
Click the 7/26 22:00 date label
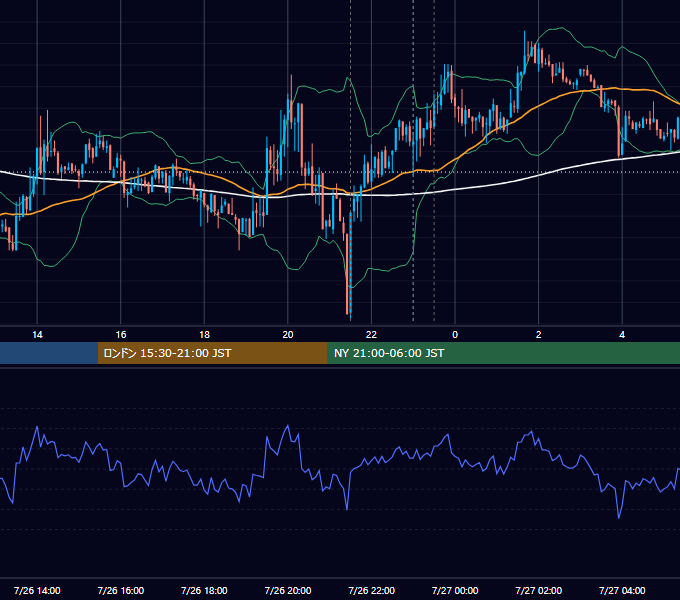[372, 590]
